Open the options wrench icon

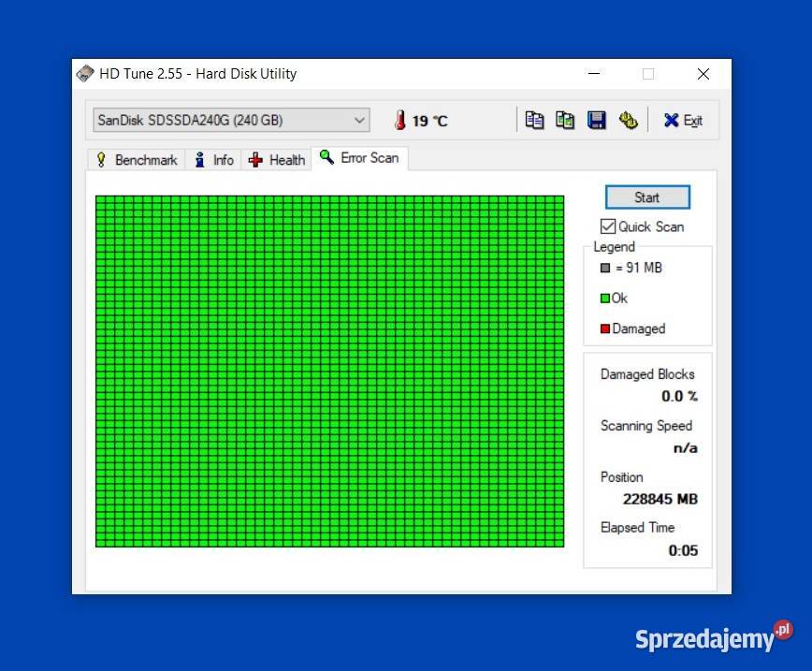click(x=628, y=120)
